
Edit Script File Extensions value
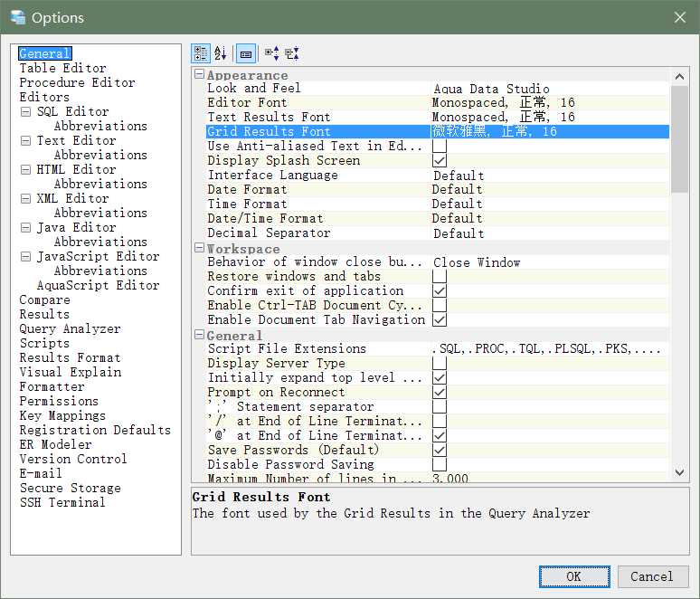coord(550,349)
